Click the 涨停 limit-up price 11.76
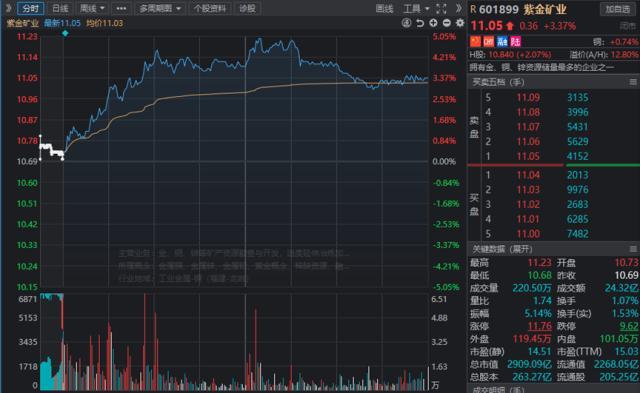The width and height of the screenshot is (640, 393). (x=540, y=326)
